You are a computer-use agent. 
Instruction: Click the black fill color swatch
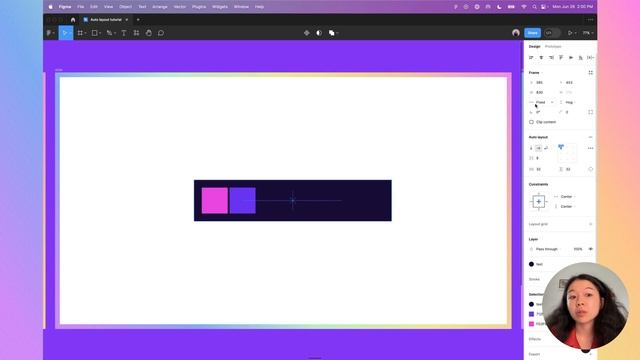pos(531,264)
